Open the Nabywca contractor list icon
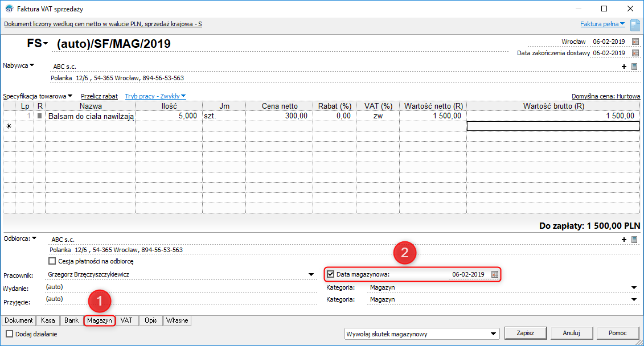The image size is (644, 346). click(634, 67)
